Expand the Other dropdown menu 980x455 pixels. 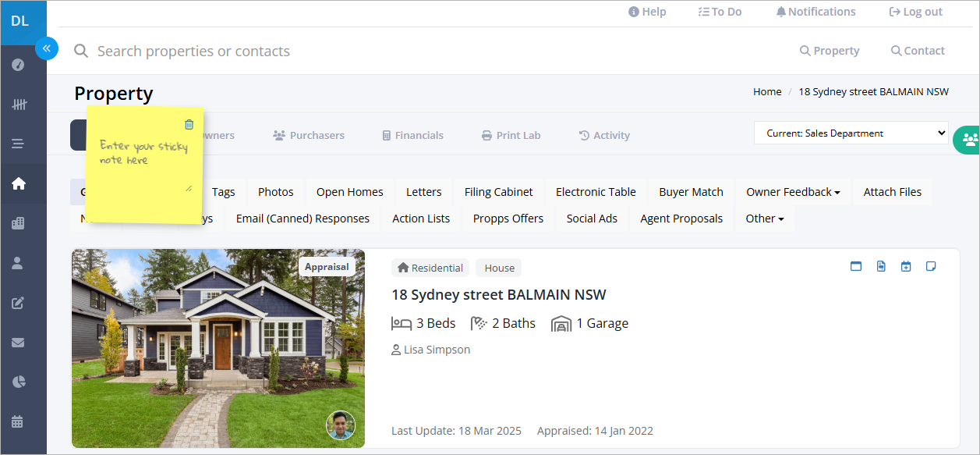pos(765,219)
